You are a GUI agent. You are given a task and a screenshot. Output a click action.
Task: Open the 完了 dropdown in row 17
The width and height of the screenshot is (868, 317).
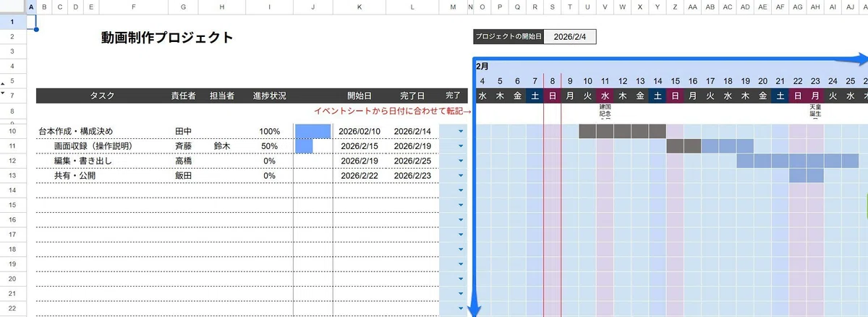tap(461, 234)
